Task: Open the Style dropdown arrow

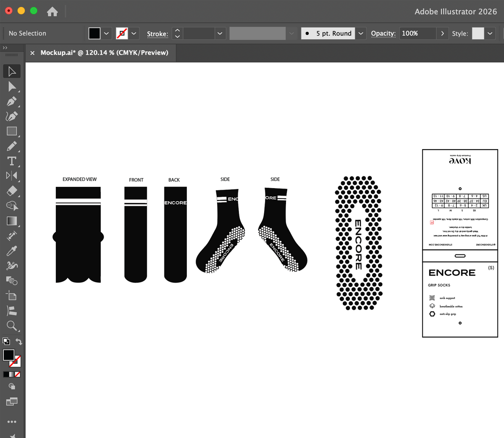Action: pyautogui.click(x=490, y=33)
